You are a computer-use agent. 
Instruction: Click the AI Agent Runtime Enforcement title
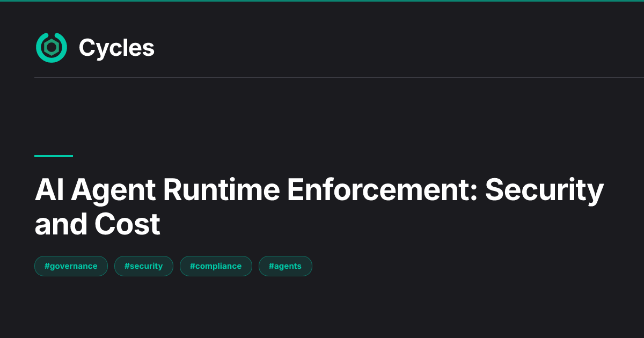click(x=319, y=207)
